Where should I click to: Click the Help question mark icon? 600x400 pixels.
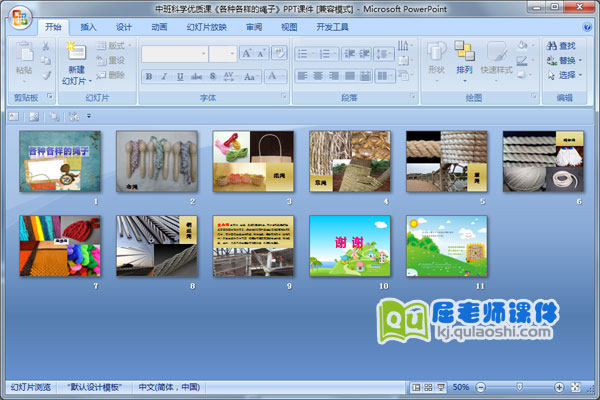tap(586, 27)
